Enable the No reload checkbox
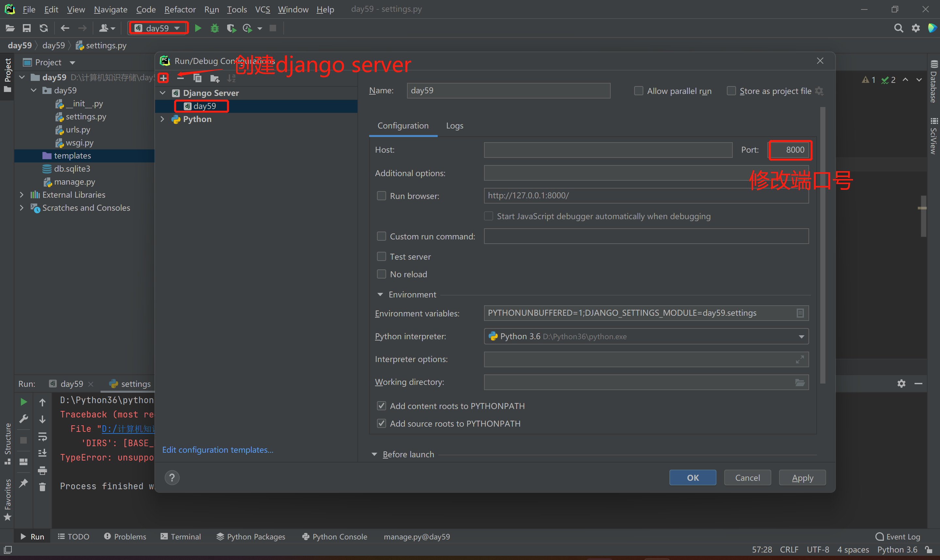This screenshot has width=940, height=560. [x=381, y=274]
